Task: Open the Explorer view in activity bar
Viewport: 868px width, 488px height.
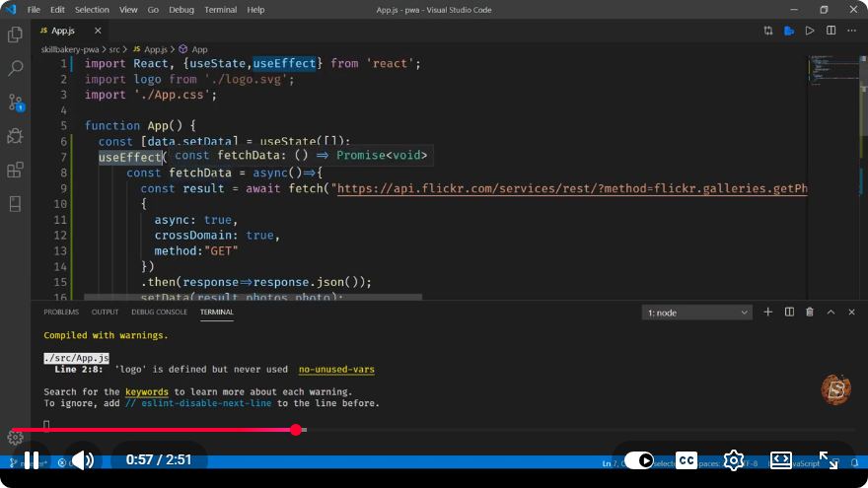Action: pos(15,35)
